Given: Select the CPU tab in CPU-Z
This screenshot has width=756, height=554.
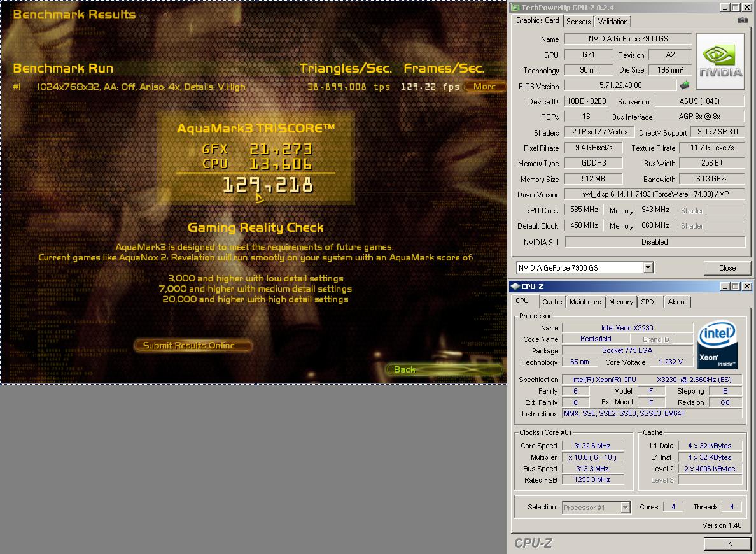Looking at the screenshot, I should [522, 301].
